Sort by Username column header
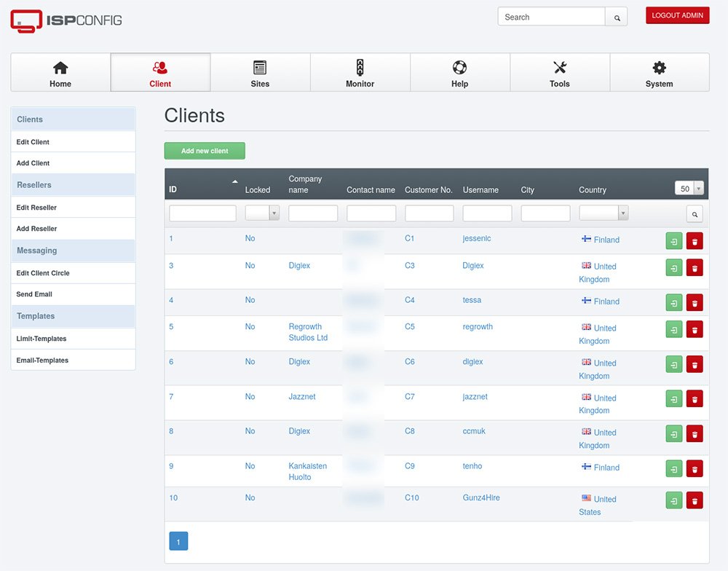 pyautogui.click(x=480, y=190)
